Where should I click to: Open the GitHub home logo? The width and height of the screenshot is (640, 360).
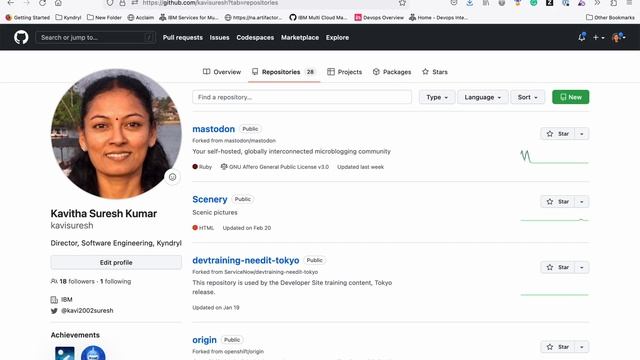tap(21, 38)
